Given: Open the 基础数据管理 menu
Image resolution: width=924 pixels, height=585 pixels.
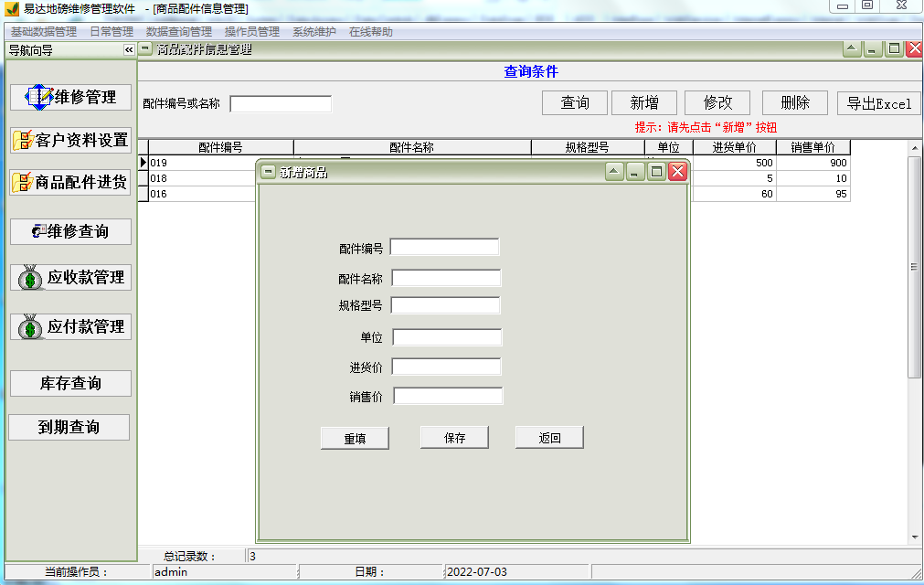Looking at the screenshot, I should click(44, 30).
